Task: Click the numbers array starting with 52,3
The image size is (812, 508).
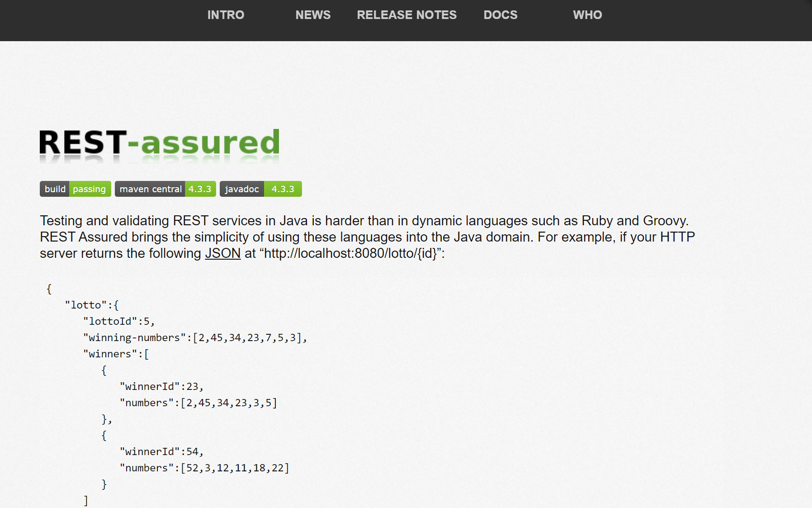Action: click(x=204, y=468)
